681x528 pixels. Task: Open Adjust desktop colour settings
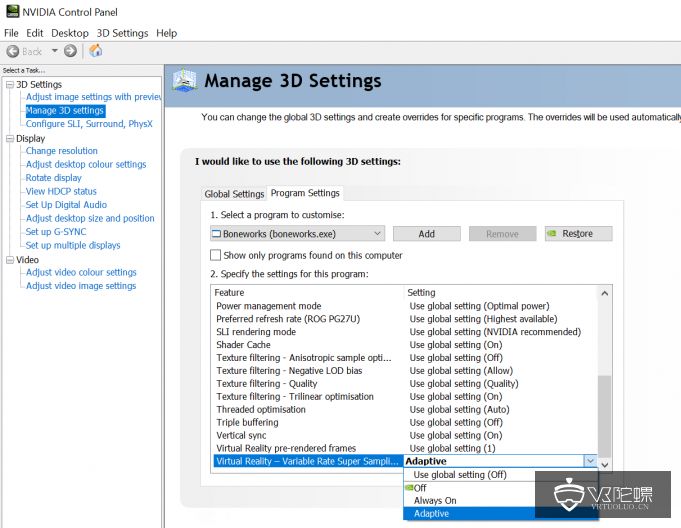tap(86, 164)
